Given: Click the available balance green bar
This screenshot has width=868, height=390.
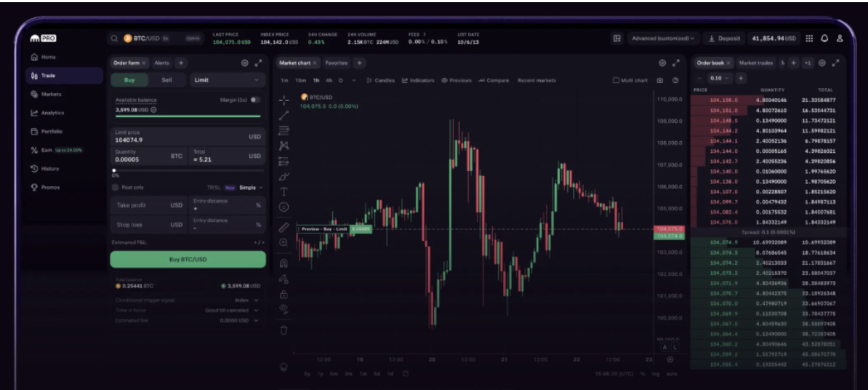Looking at the screenshot, I should [188, 116].
